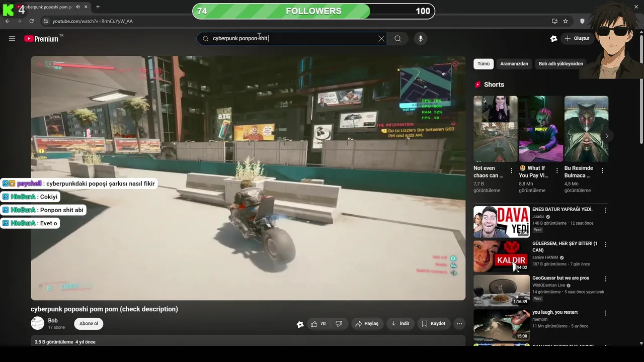Screen dimensions: 644x362
Task: Click inside the YouTube search field
Action: tap(292, 39)
